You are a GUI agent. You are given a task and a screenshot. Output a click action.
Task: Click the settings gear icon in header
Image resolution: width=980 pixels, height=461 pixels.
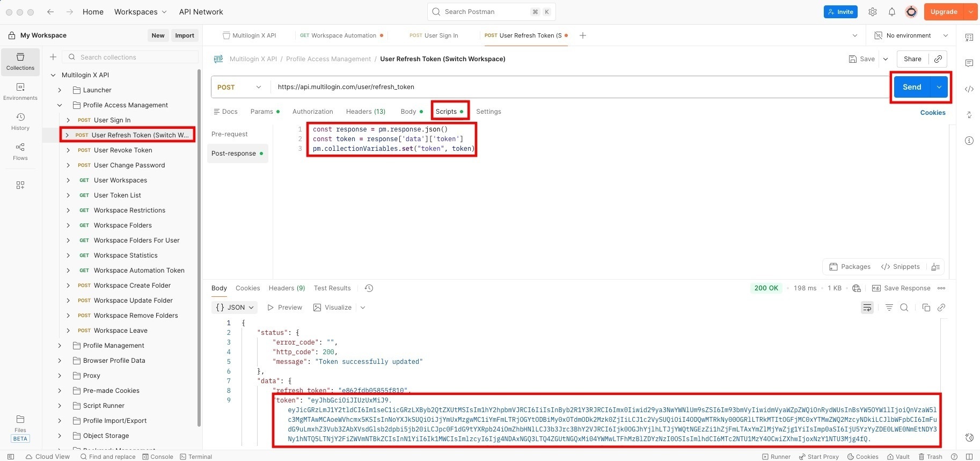(x=873, y=12)
